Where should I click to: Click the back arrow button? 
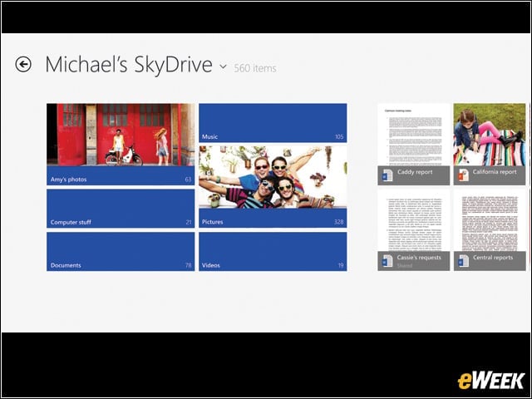pyautogui.click(x=23, y=65)
